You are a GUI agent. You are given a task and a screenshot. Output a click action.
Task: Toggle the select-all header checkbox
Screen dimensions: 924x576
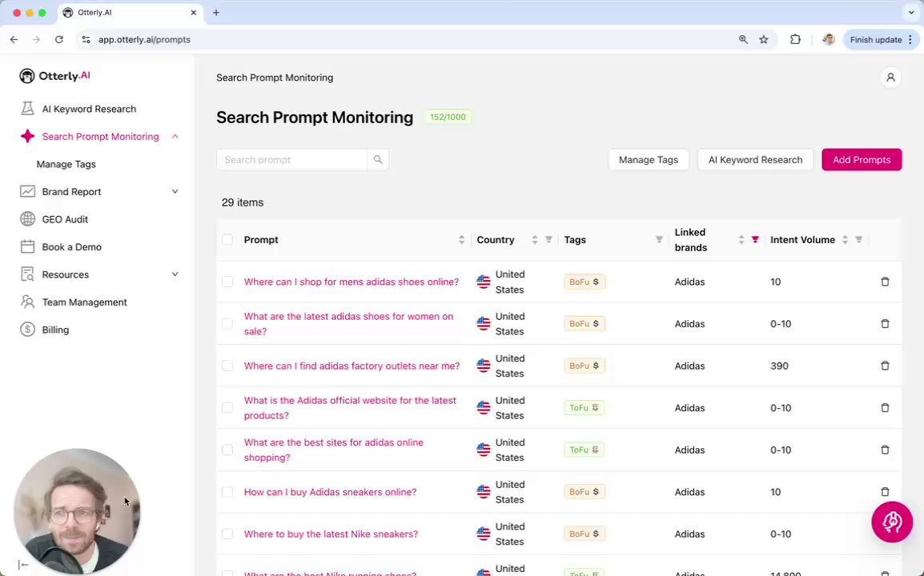(x=227, y=240)
